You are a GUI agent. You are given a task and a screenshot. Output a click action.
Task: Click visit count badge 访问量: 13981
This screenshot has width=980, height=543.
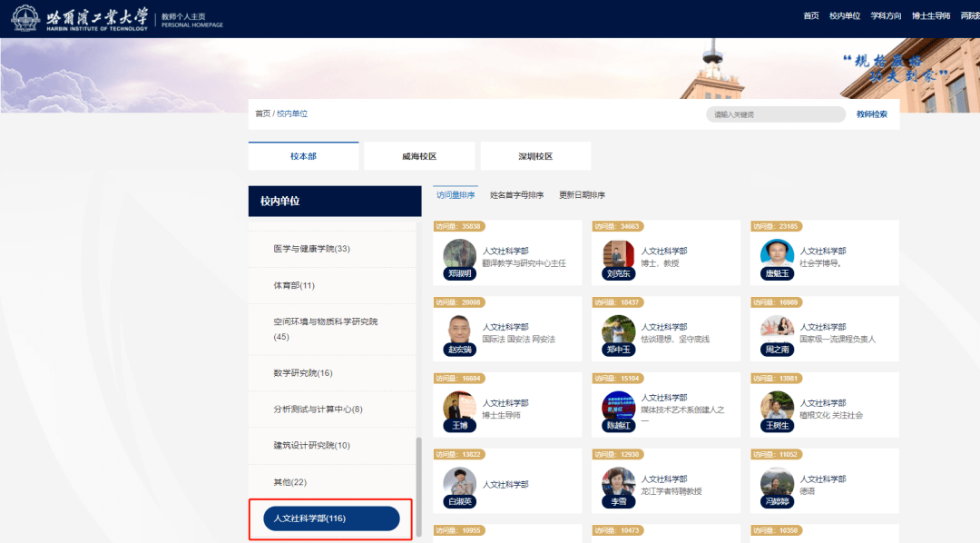[776, 379]
